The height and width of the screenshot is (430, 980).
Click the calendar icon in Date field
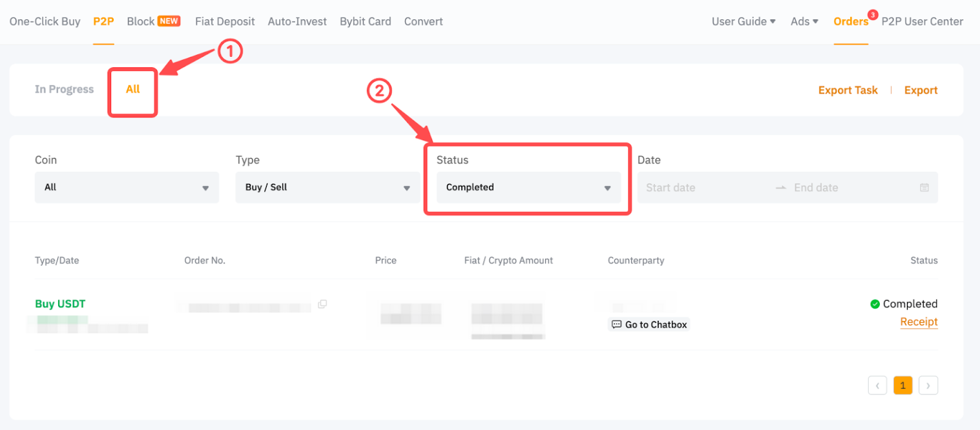(x=924, y=188)
